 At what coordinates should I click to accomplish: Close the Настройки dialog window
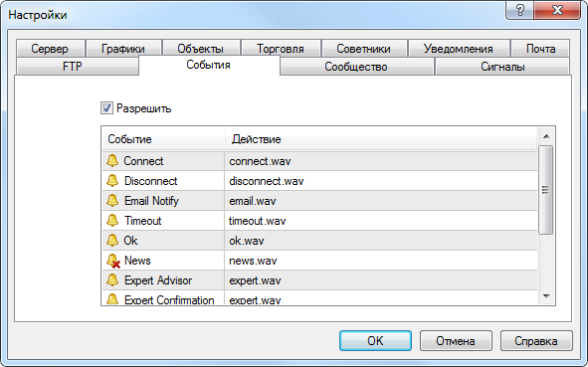click(x=557, y=10)
